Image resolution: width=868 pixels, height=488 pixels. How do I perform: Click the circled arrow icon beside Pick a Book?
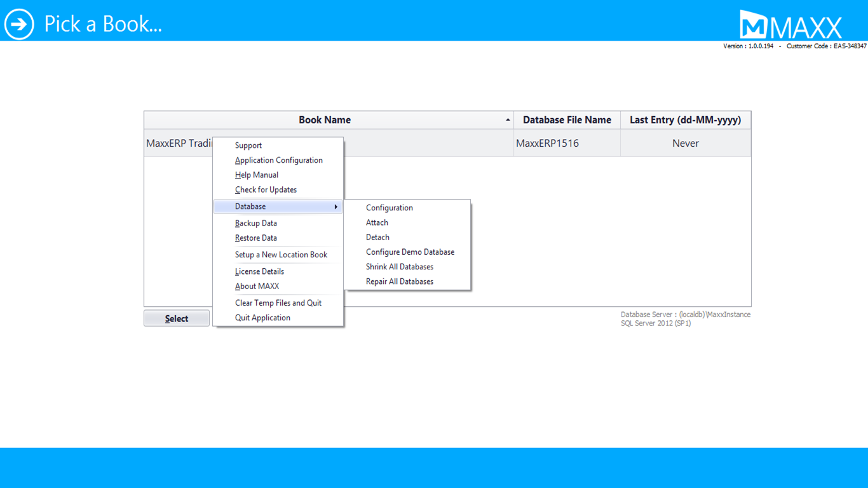tap(19, 24)
